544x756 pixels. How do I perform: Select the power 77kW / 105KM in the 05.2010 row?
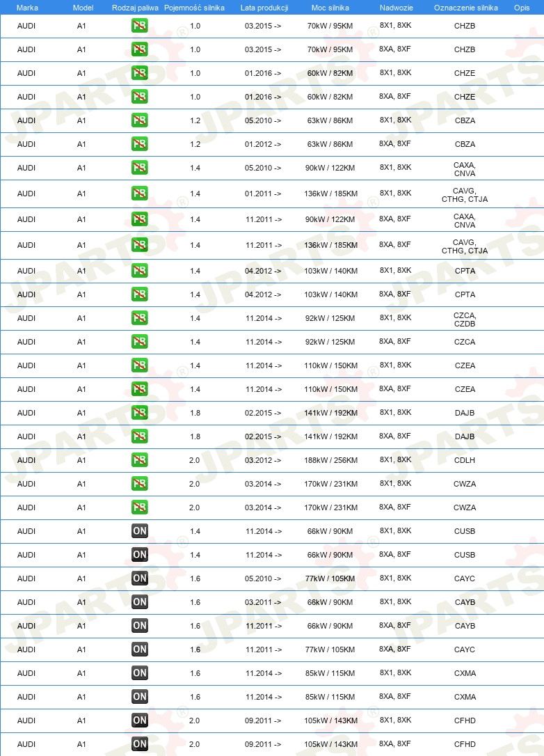[330, 578]
